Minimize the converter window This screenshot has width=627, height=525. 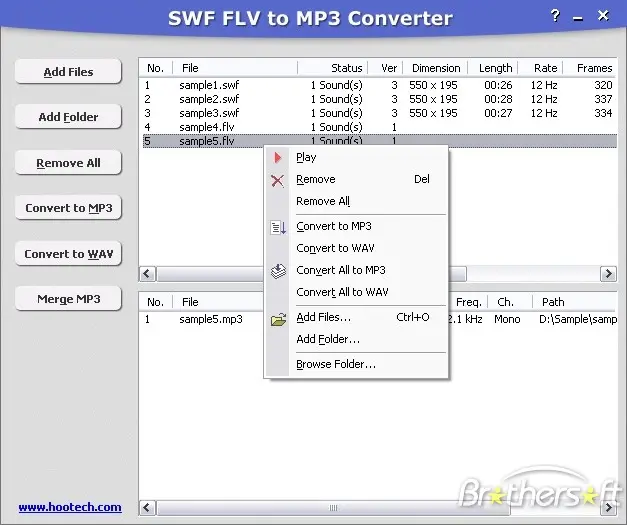(x=577, y=18)
